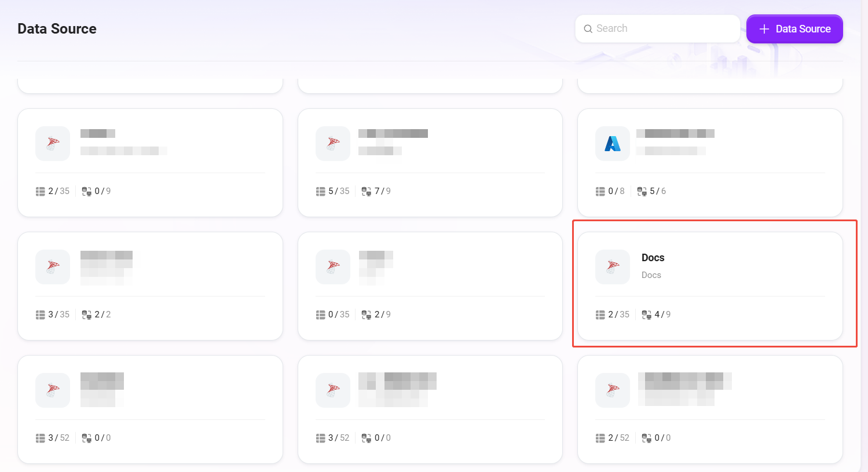Click the connection icon beside the 7/9 count

tap(366, 191)
